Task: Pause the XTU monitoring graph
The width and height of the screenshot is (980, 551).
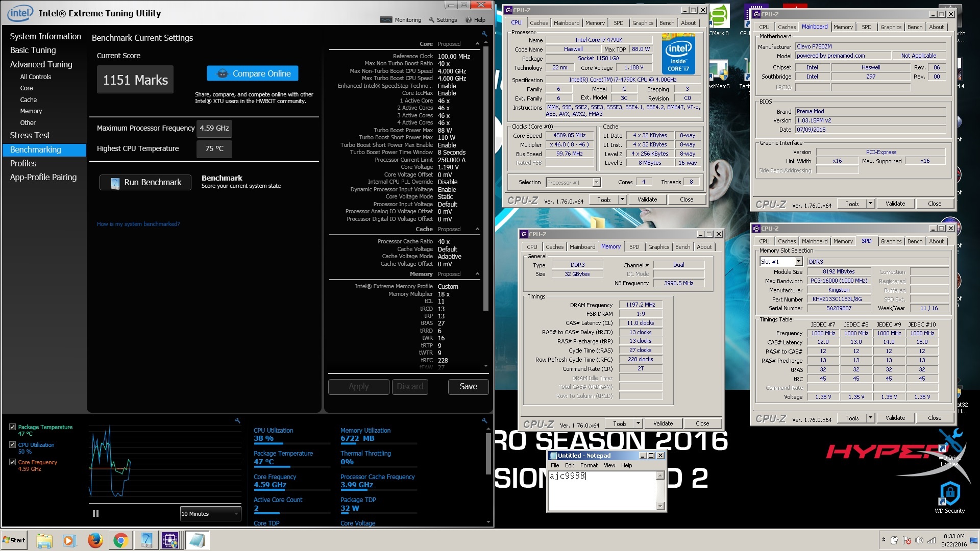Action: pos(95,513)
